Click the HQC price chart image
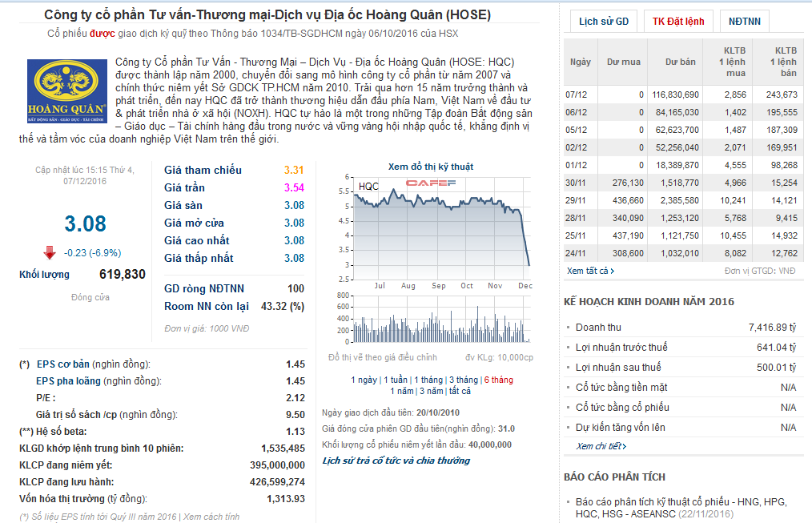Viewport: 812px width, 523px height. click(x=442, y=229)
